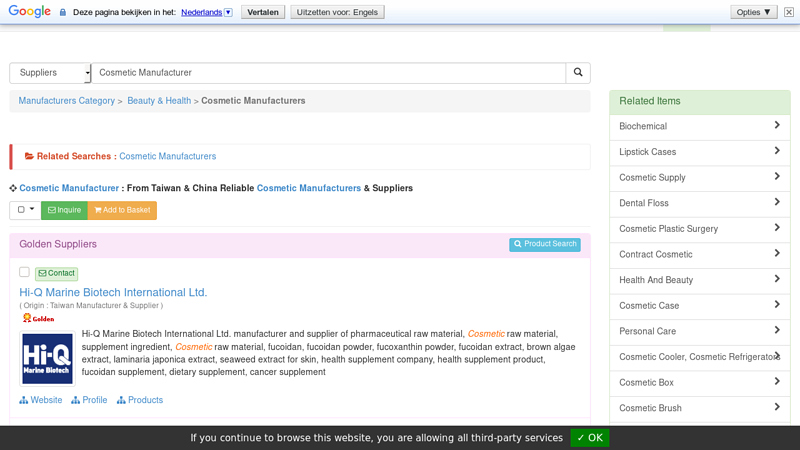Click the Product Search button
The image size is (800, 450).
[545, 244]
